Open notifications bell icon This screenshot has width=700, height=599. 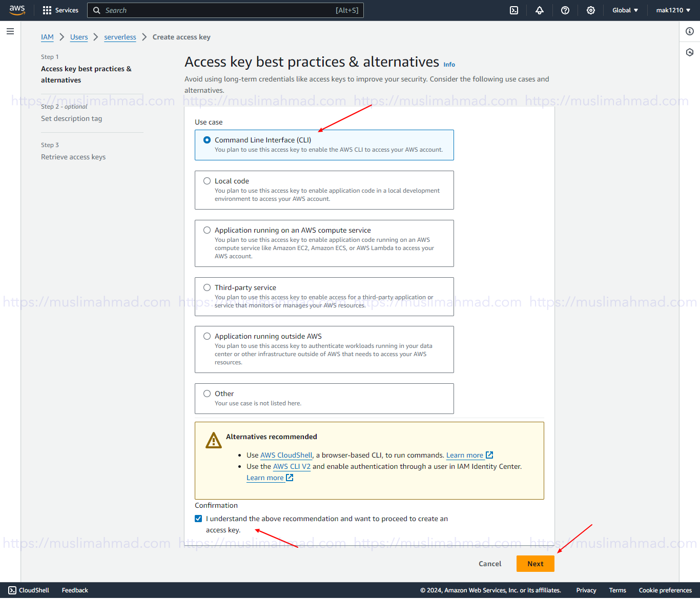(x=540, y=10)
